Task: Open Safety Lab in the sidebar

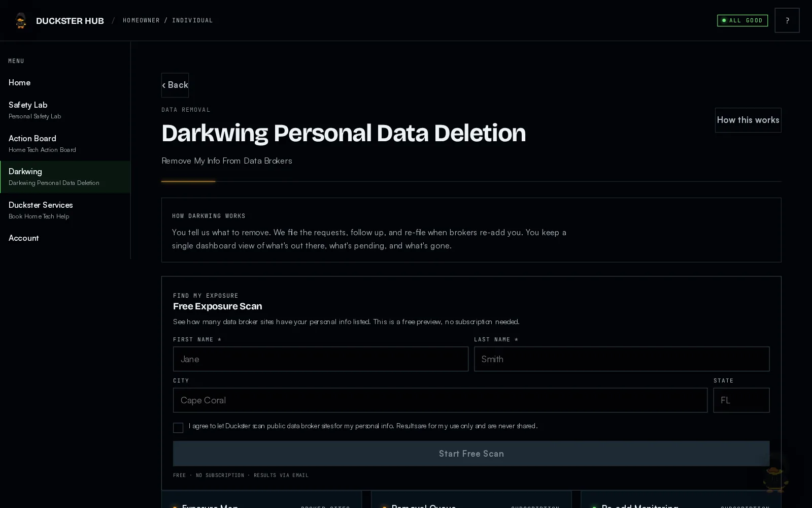Action: pyautogui.click(x=65, y=110)
